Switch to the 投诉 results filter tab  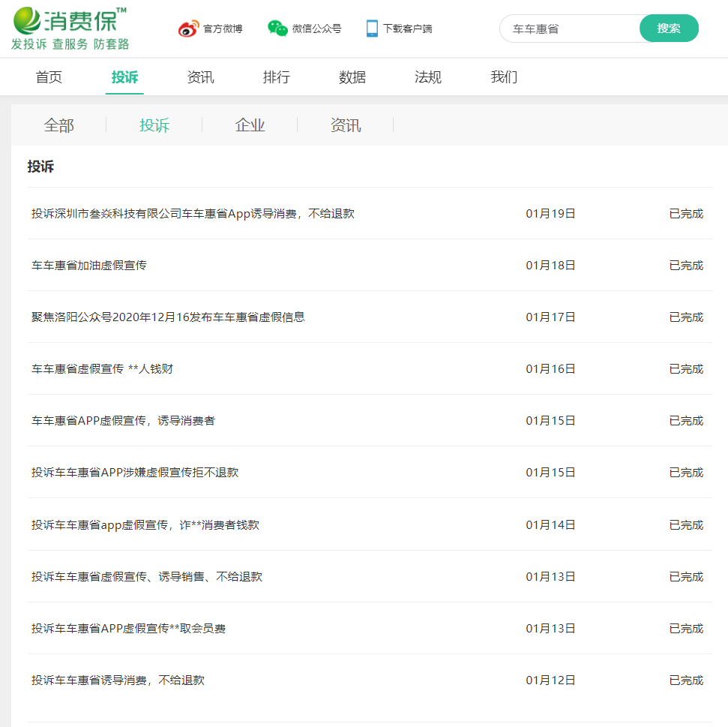point(154,125)
